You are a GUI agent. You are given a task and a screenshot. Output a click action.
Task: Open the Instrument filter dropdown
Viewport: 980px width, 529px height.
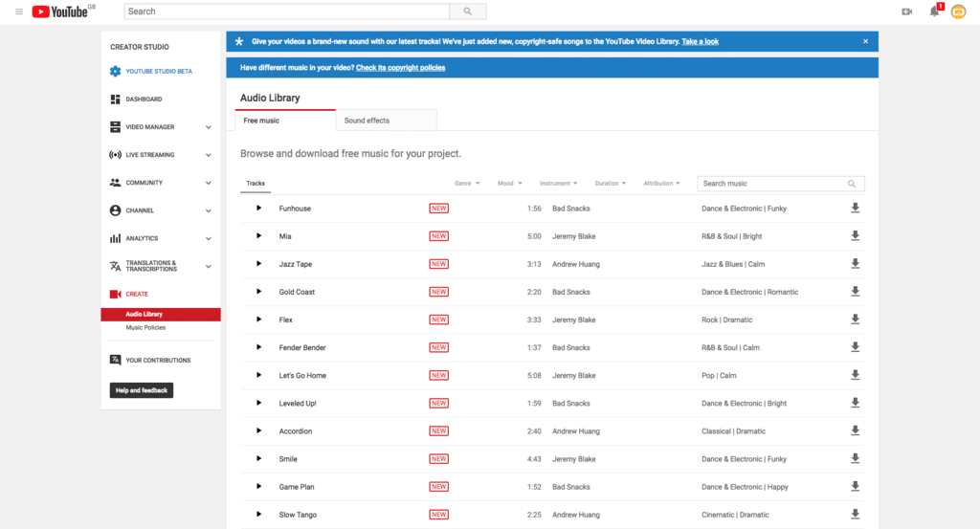tap(558, 183)
